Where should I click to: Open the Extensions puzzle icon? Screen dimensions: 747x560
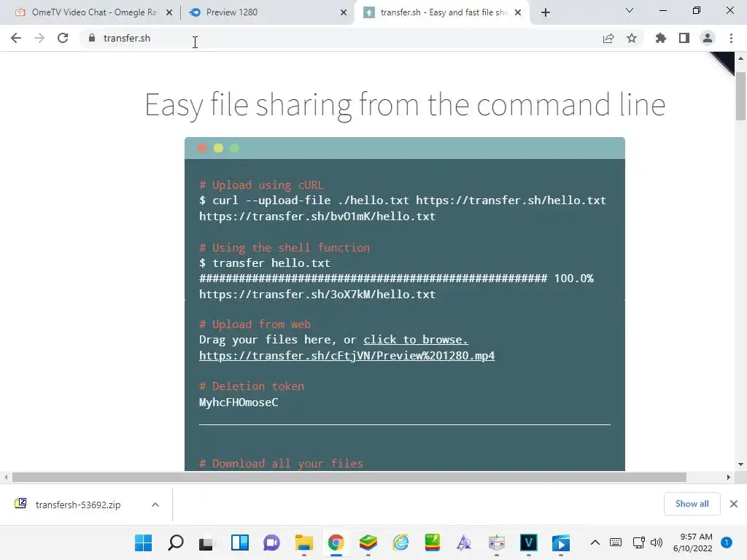(x=660, y=38)
